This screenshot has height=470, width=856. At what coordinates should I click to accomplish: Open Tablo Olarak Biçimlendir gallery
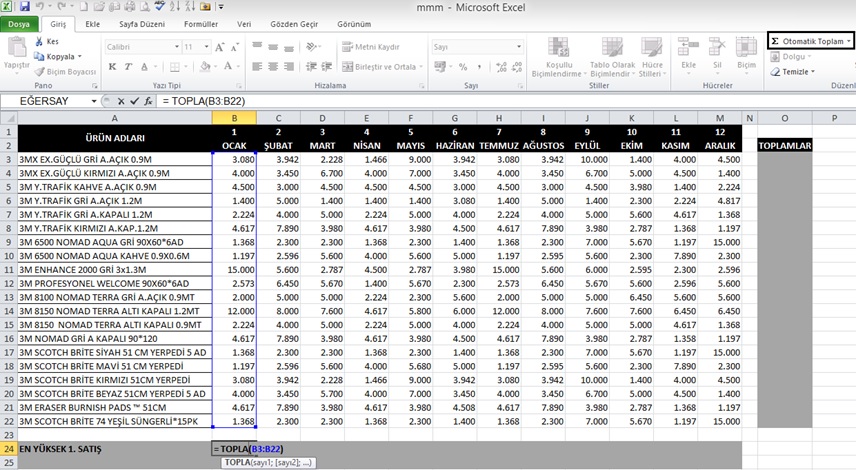(612, 57)
